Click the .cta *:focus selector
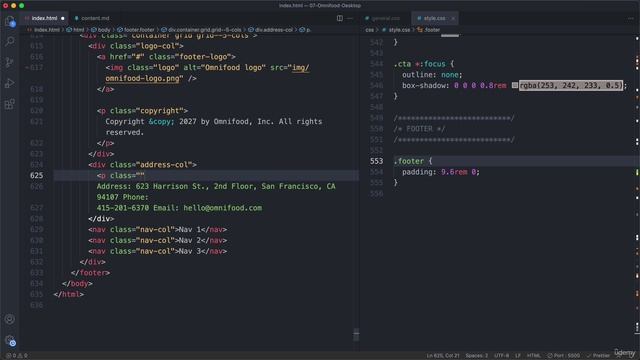The image size is (640, 360). (x=420, y=64)
